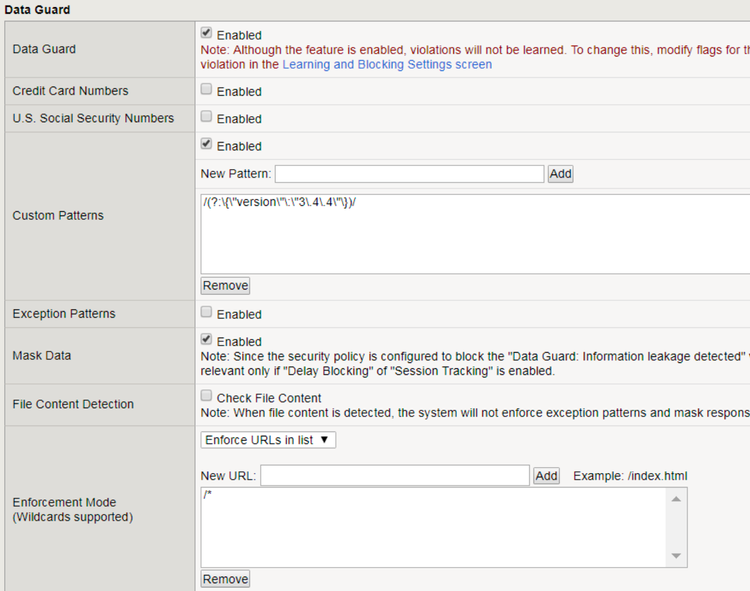Screen dimensions: 750x591
Task: Disable the Data Guard Enabled checkbox
Action: tap(206, 33)
